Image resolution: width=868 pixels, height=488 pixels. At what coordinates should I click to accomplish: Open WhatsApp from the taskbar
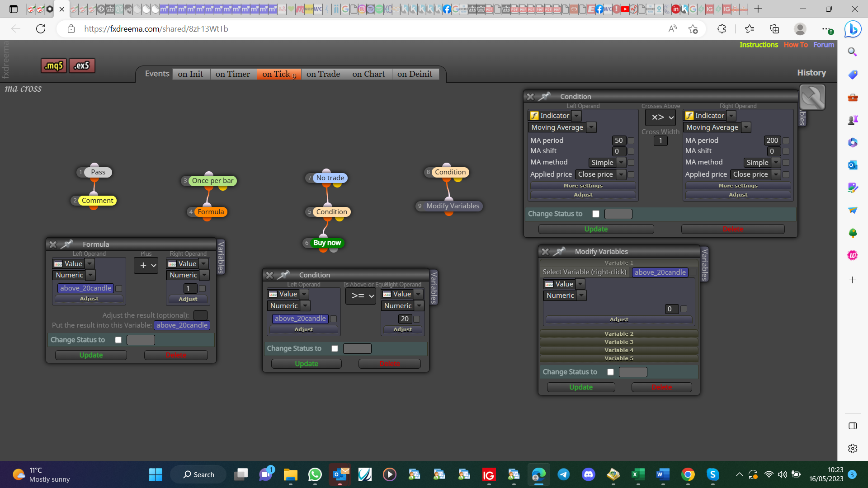tap(315, 474)
